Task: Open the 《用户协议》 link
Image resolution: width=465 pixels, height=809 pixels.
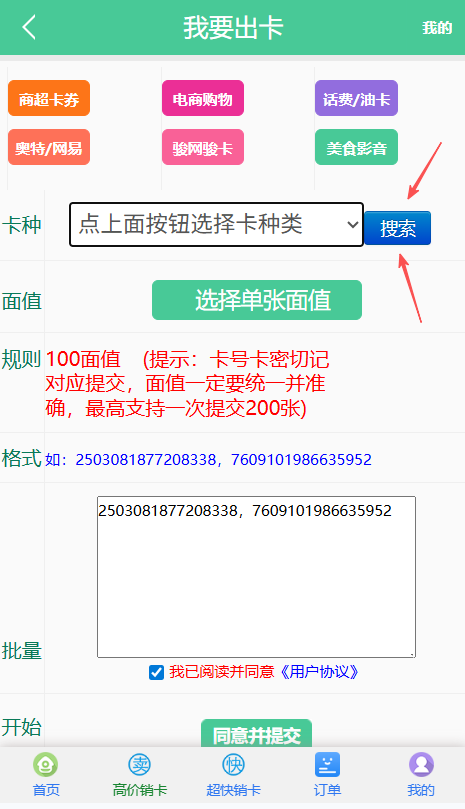Action: point(319,672)
